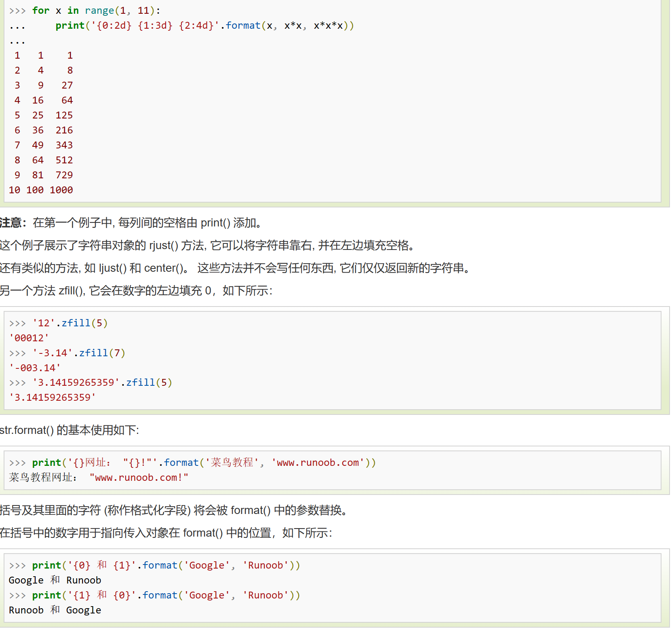Click code line '-3.14'.zfill(7)
This screenshot has height=628, width=672.
pyautogui.click(x=67, y=353)
